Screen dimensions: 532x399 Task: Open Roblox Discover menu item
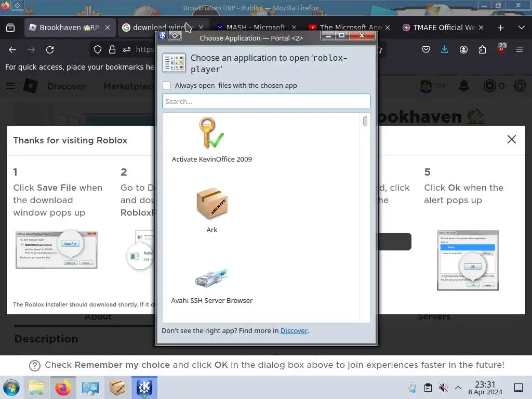click(x=66, y=86)
